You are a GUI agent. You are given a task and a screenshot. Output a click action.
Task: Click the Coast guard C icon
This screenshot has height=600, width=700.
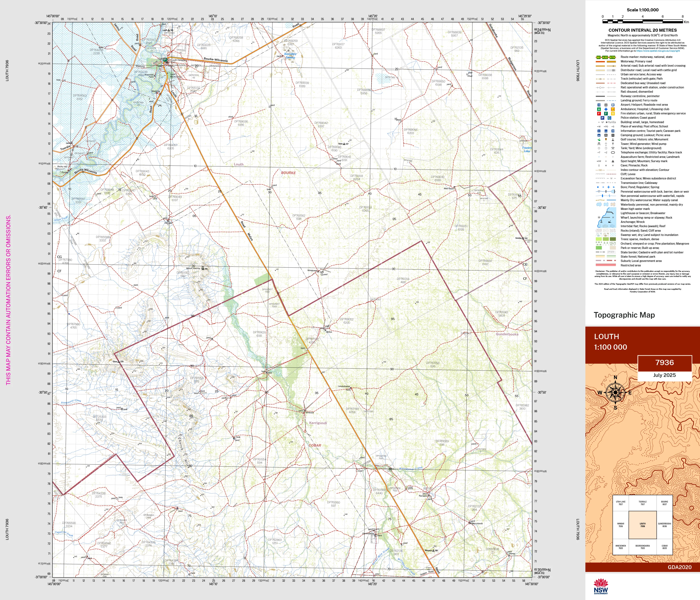tap(609, 118)
